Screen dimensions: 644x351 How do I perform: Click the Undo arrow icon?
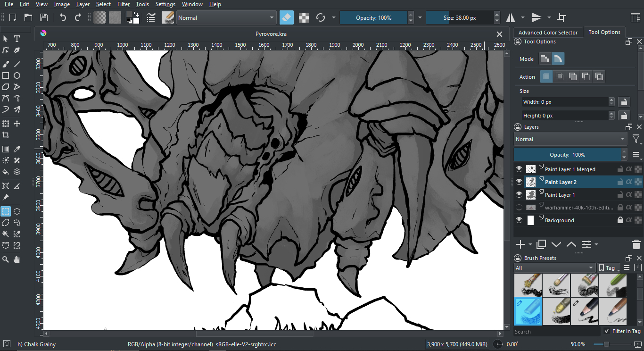[63, 18]
